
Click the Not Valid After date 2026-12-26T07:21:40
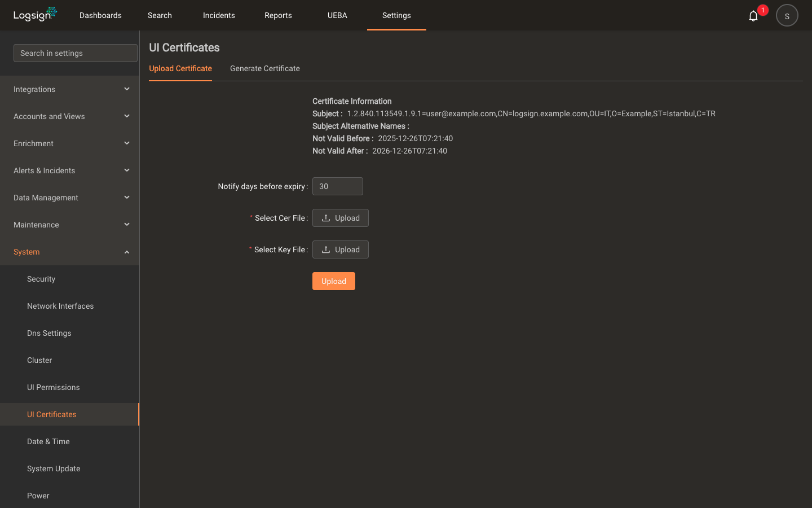point(410,151)
